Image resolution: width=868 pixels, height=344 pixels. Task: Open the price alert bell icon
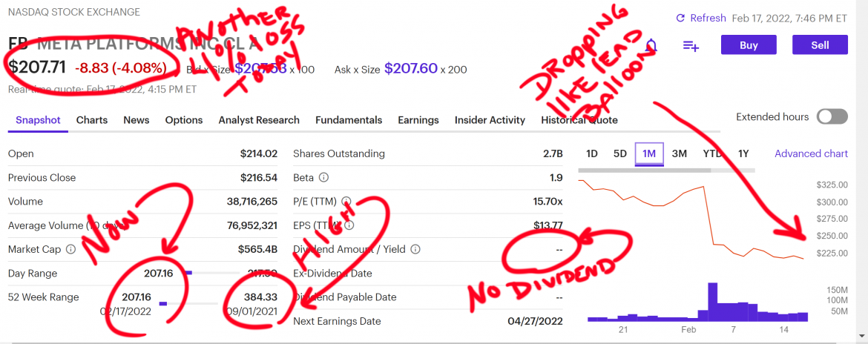[652, 45]
